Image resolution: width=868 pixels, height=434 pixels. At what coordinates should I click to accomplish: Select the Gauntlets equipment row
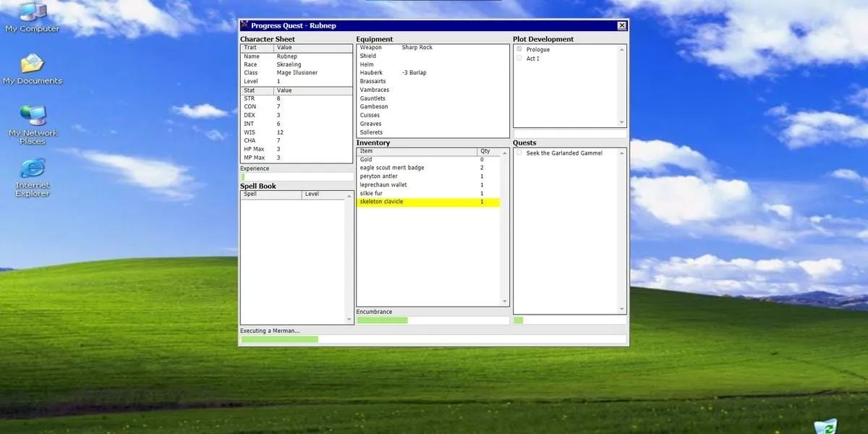coord(433,98)
